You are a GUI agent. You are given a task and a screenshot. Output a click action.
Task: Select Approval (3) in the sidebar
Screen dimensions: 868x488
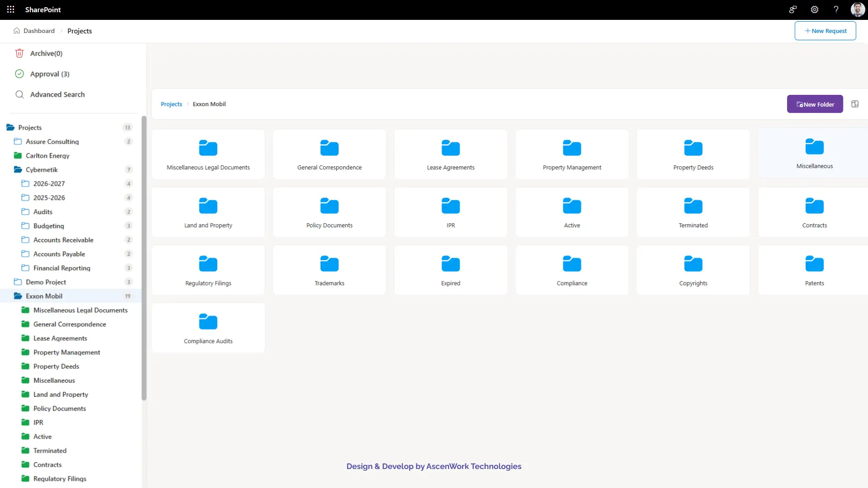point(50,74)
